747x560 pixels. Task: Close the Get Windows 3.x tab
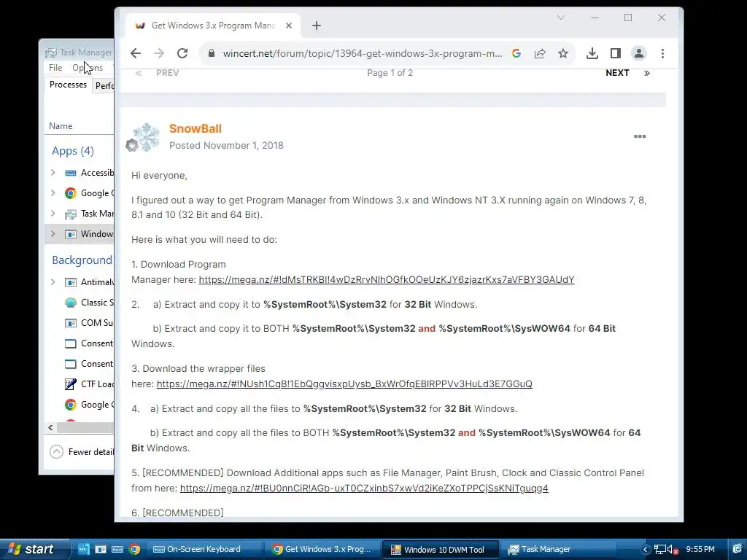(289, 26)
